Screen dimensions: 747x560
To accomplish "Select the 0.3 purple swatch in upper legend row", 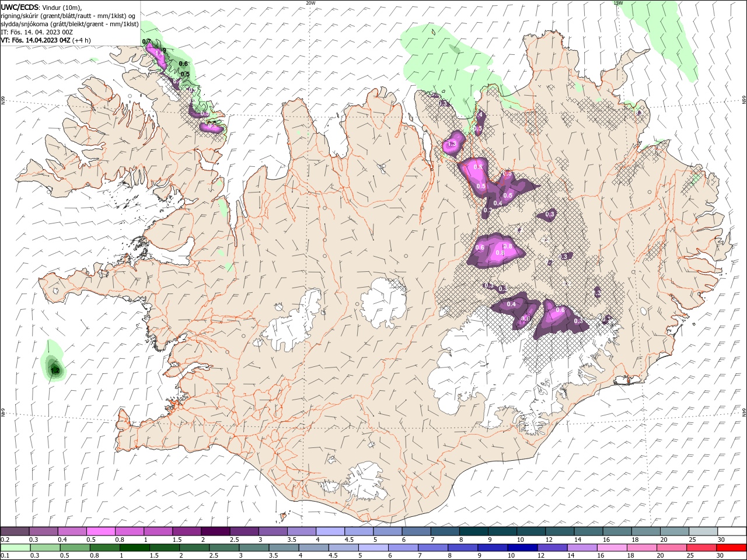I will point(43,531).
